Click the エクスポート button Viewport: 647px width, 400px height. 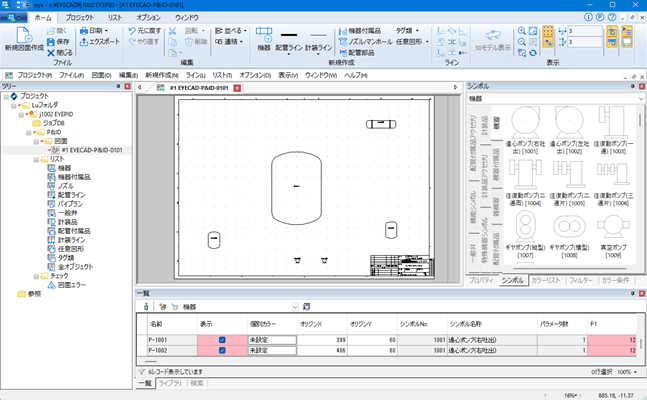pyautogui.click(x=100, y=42)
